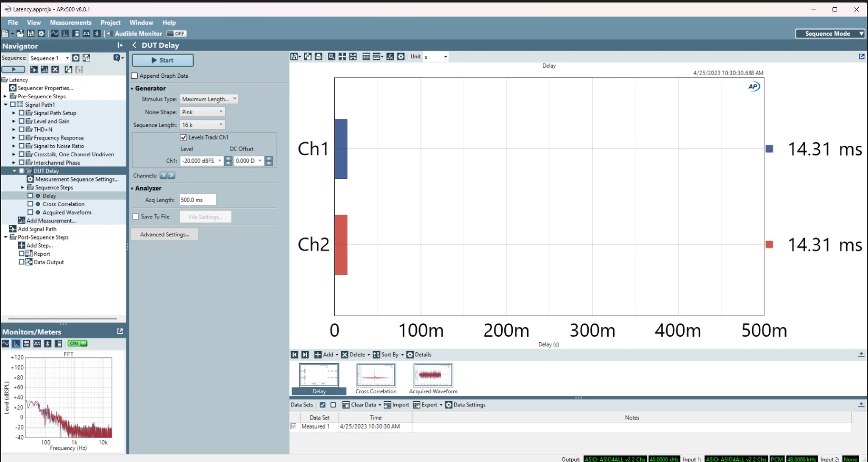Expand Frequency Response tree node
This screenshot has height=462, width=868.
(x=14, y=138)
